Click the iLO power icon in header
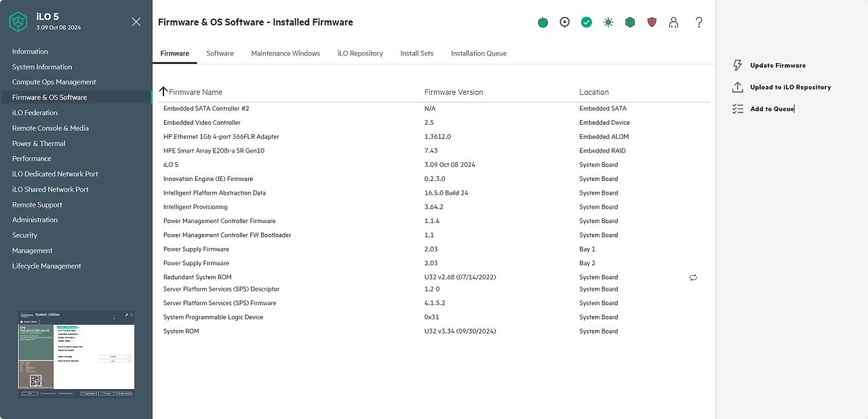Viewport: 868px width, 419px height. [542, 22]
